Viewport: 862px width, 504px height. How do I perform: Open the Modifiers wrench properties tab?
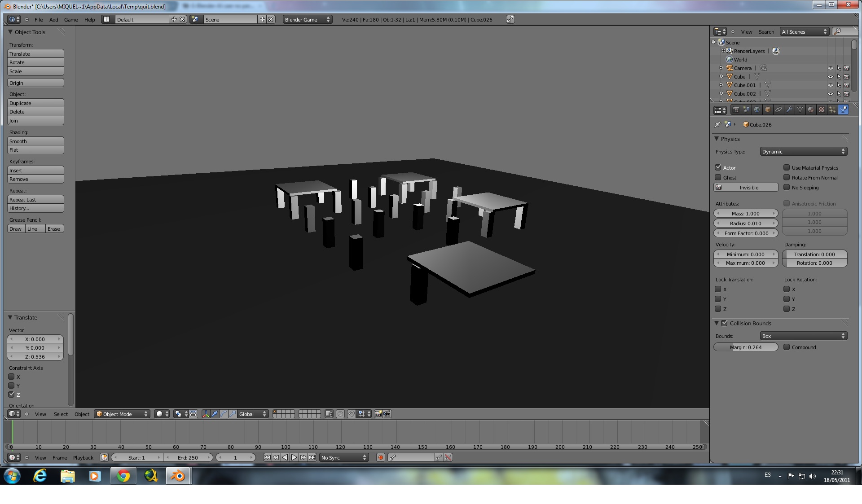(x=789, y=110)
